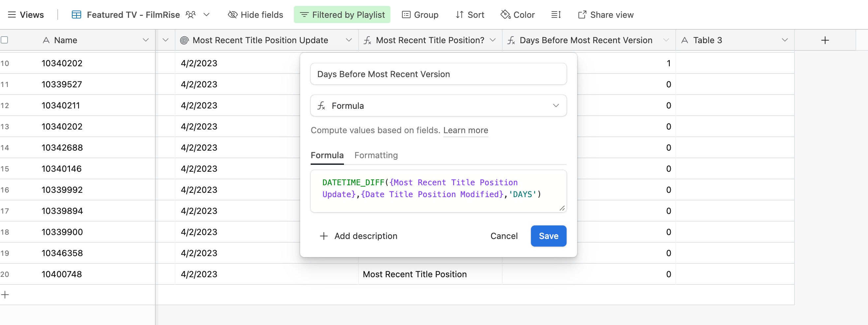Select the name cell 10346358
Screen dimensions: 868x325
(x=62, y=253)
